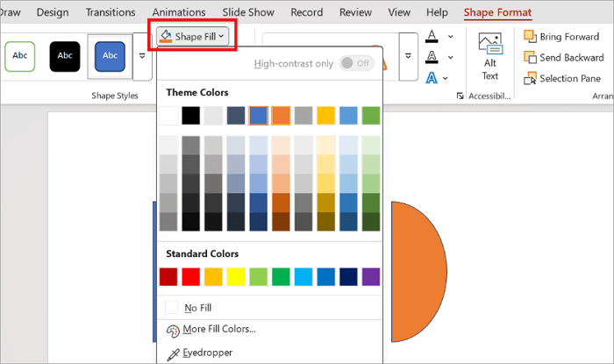
Task: Select the Eyedropper option
Action: 269,353
